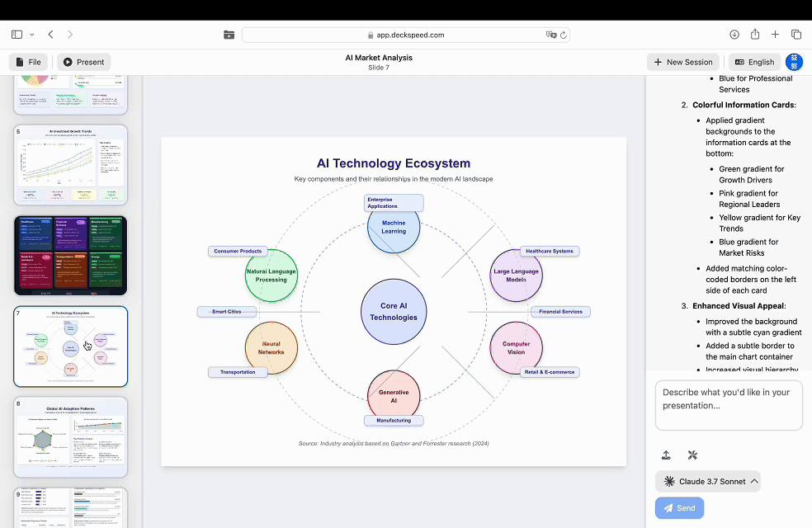Open the browser downloads icon
Viewport: 812px width, 528px height.
click(734, 35)
